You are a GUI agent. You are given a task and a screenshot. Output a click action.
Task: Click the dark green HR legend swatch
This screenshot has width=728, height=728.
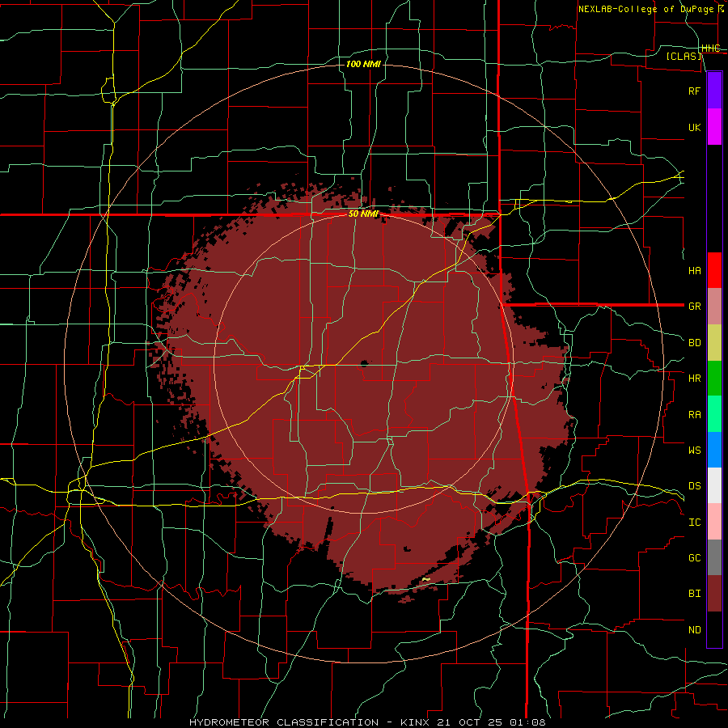click(714, 379)
